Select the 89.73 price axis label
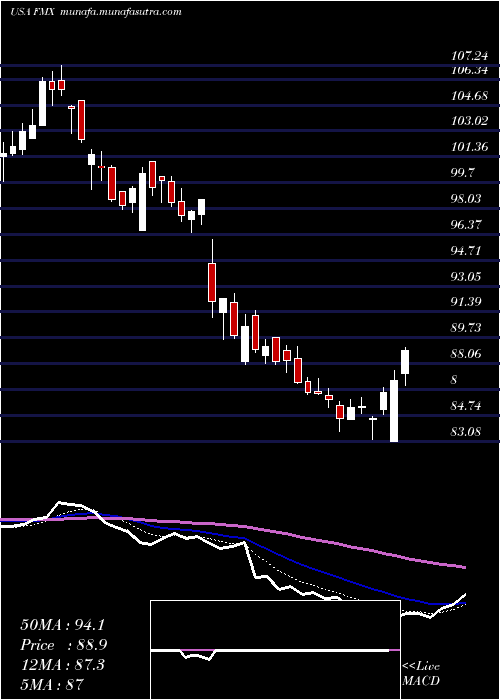Image resolution: width=500 pixels, height=700 pixels. [x=468, y=328]
